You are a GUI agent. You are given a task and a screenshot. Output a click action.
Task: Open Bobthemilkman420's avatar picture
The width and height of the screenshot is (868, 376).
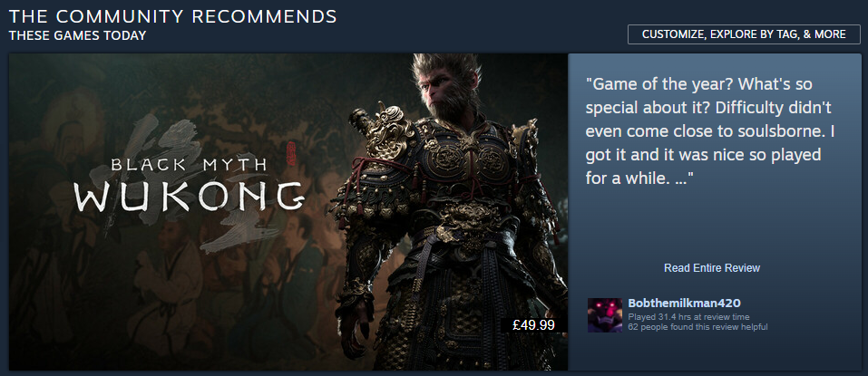pos(605,315)
